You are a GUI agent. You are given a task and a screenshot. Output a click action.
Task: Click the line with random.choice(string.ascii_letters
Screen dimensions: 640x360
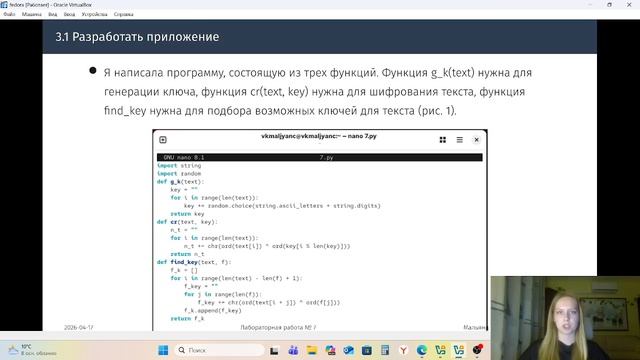(x=282, y=206)
